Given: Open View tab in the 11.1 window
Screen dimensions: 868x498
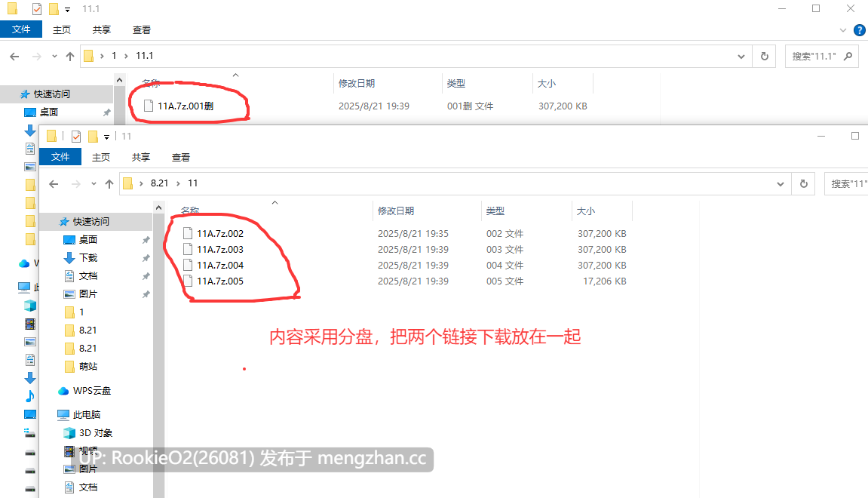Looking at the screenshot, I should click(141, 30).
